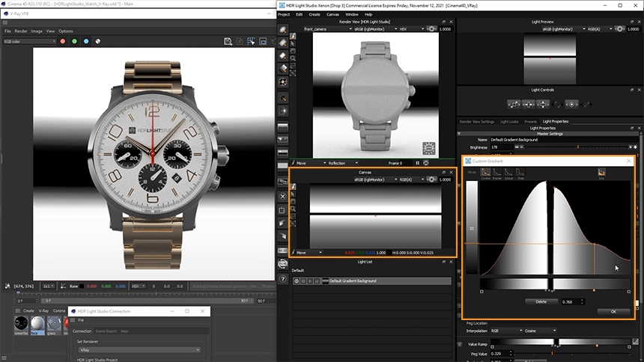This screenshot has height=362, width=644.
Task: Toggle green channel in V-Ray VFB
Action: coord(74,41)
